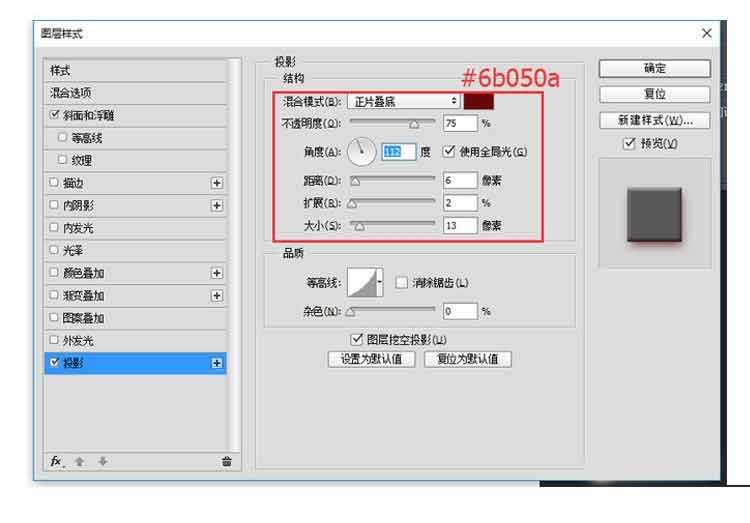This screenshot has height=523, width=750.
Task: Click the plus icon beside 描边
Action: [216, 183]
